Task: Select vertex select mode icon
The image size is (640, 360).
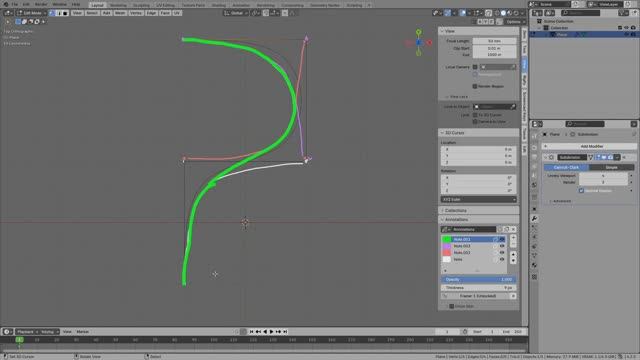Action: tap(52, 13)
